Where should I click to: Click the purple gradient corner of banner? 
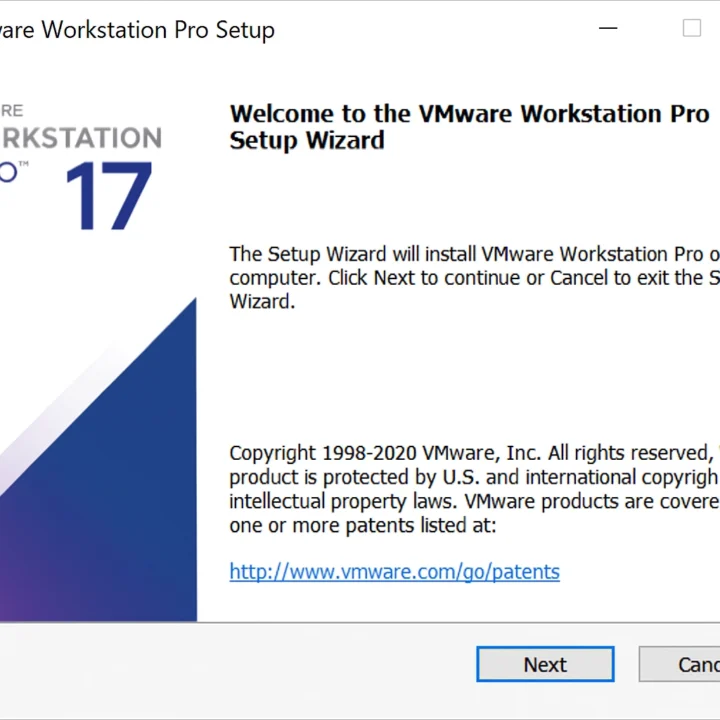pos(20,590)
